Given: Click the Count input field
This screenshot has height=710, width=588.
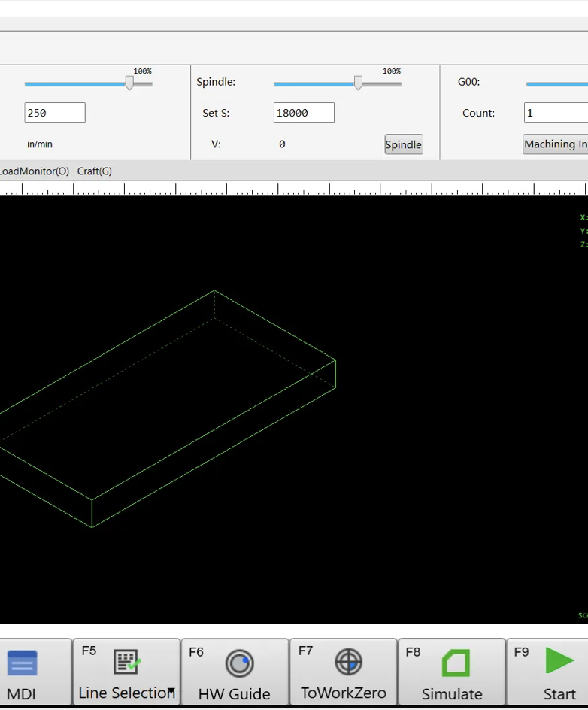Looking at the screenshot, I should pyautogui.click(x=556, y=113).
